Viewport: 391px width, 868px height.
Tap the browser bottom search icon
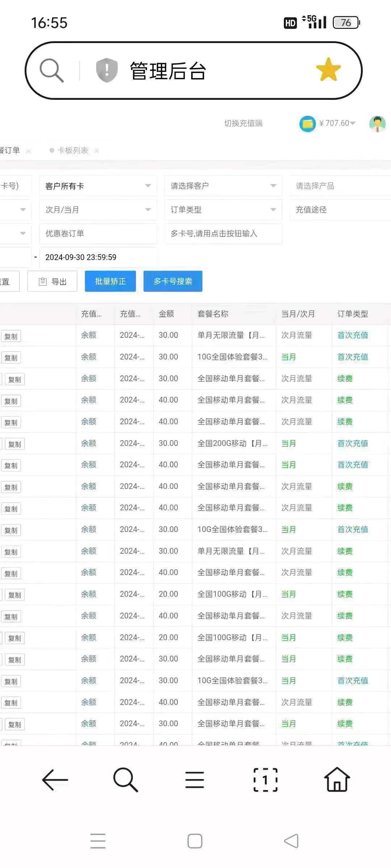(125, 780)
